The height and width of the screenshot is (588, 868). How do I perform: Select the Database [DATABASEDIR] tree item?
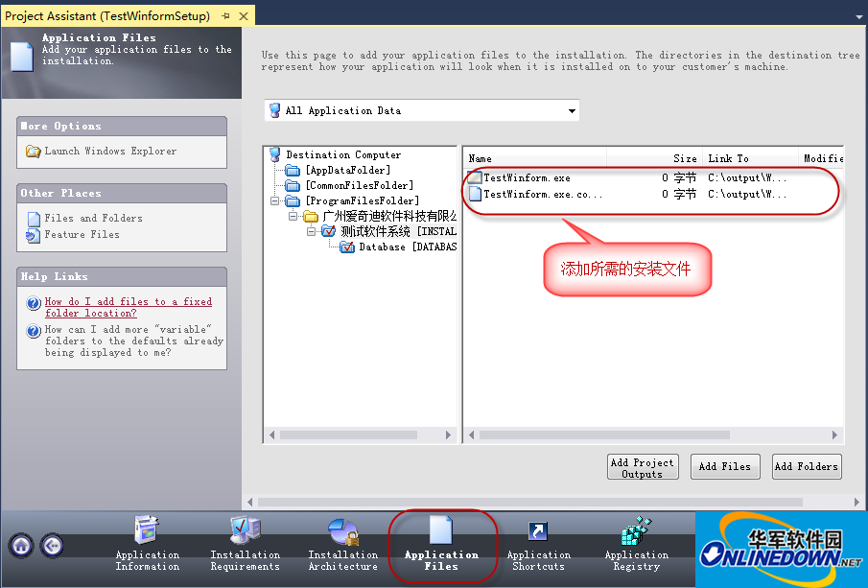pyautogui.click(x=408, y=247)
